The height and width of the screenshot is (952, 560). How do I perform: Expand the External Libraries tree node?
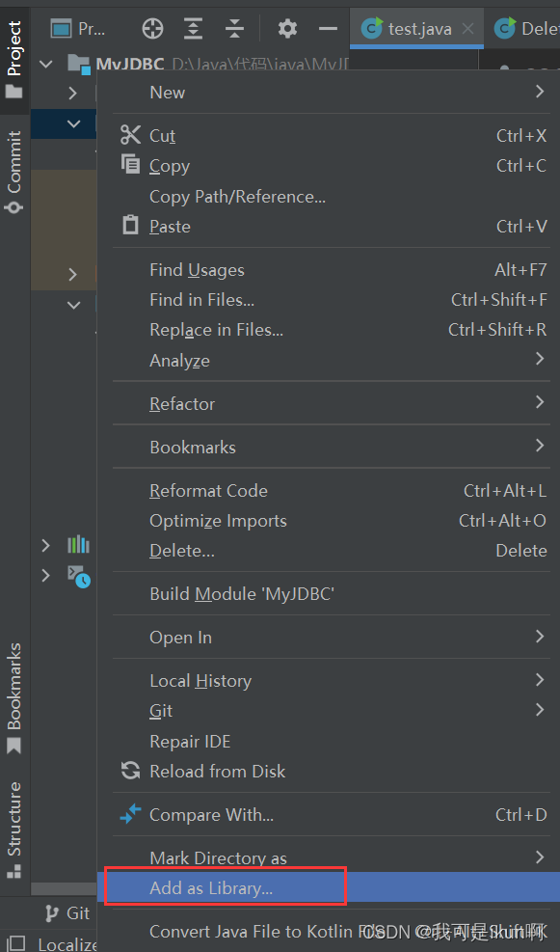[45, 545]
